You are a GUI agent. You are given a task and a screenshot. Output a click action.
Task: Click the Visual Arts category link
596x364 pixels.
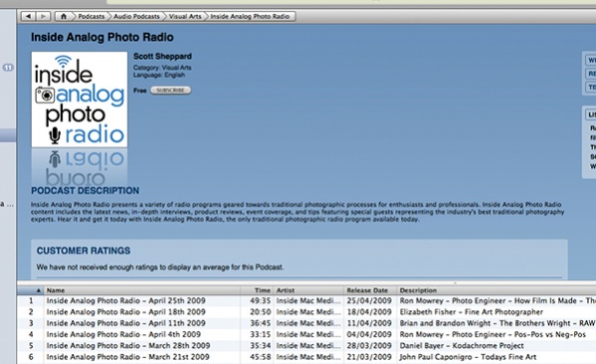[x=176, y=68]
